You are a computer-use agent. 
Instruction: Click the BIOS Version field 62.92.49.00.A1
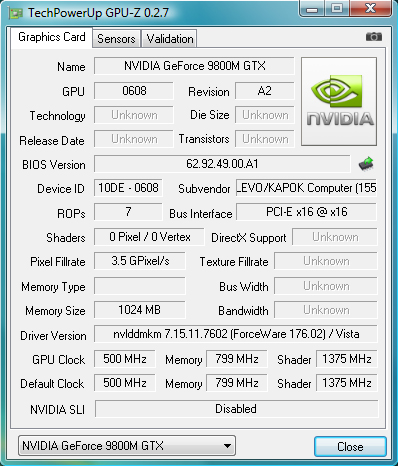(x=222, y=164)
